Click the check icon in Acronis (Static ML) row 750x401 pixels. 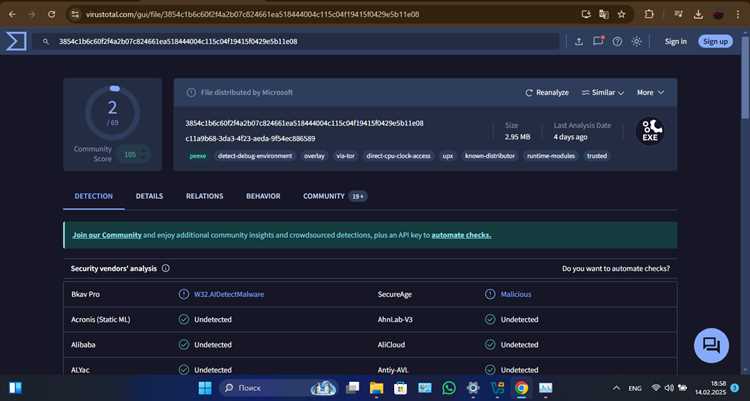184,319
